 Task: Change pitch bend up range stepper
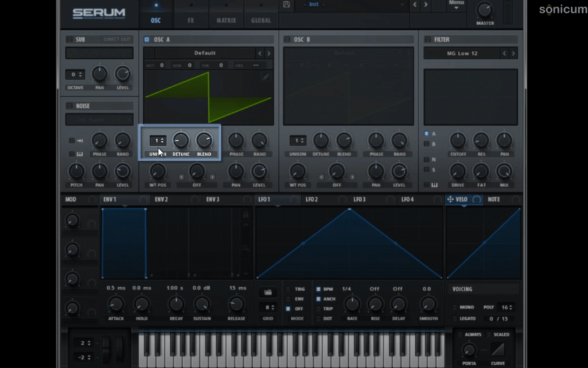click(x=84, y=343)
